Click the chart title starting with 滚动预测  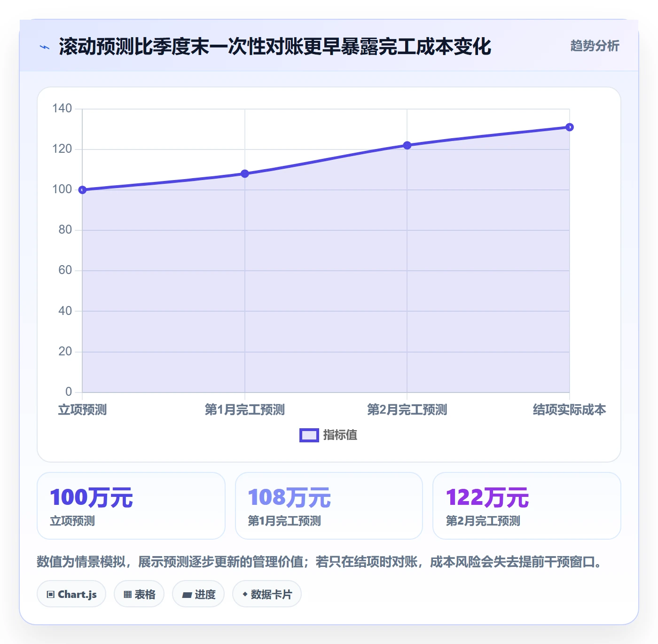(275, 47)
